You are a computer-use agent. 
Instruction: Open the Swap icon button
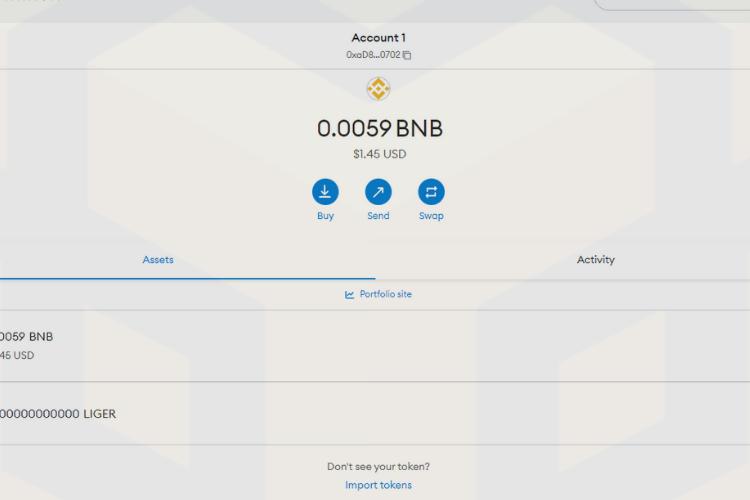431,192
